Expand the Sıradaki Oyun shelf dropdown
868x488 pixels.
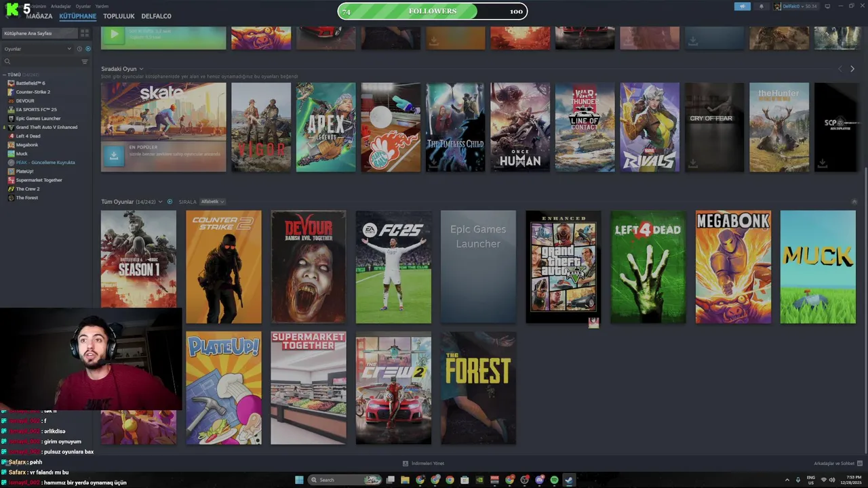tap(141, 69)
